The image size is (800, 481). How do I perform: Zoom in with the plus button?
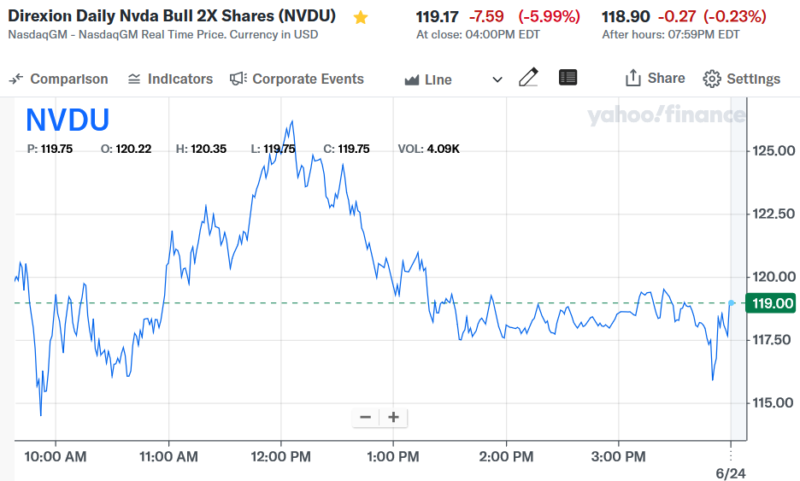[394, 417]
